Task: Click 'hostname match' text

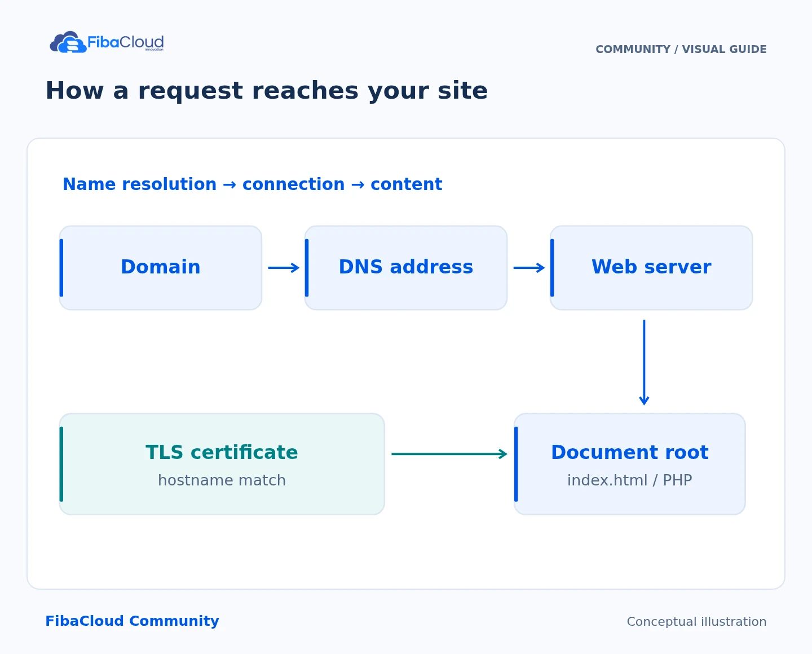Action: 222,480
